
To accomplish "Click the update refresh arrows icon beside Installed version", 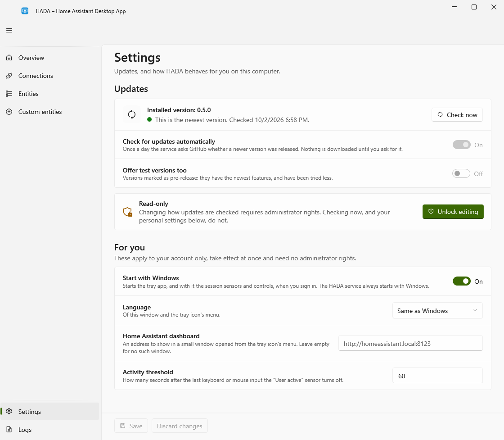I will pyautogui.click(x=132, y=114).
